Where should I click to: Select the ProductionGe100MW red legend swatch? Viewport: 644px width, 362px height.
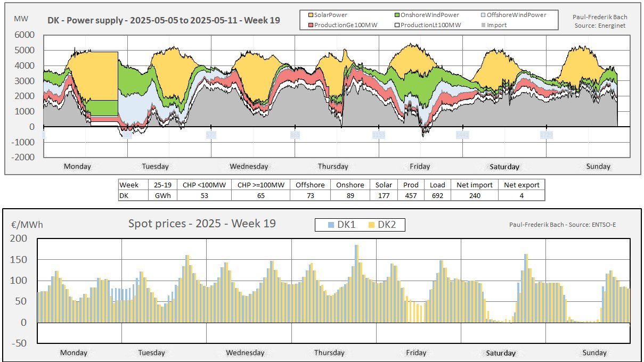coord(311,25)
